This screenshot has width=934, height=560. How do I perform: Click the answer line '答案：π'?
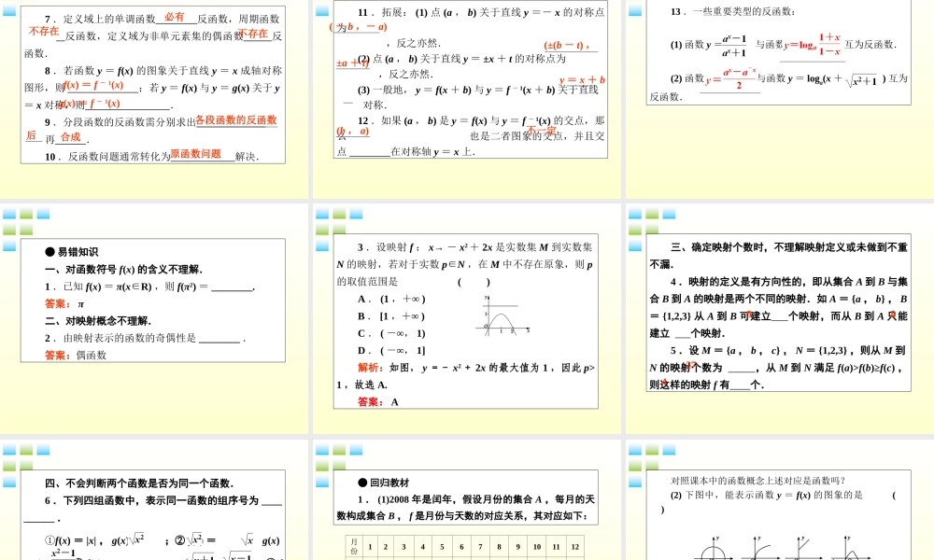64,303
